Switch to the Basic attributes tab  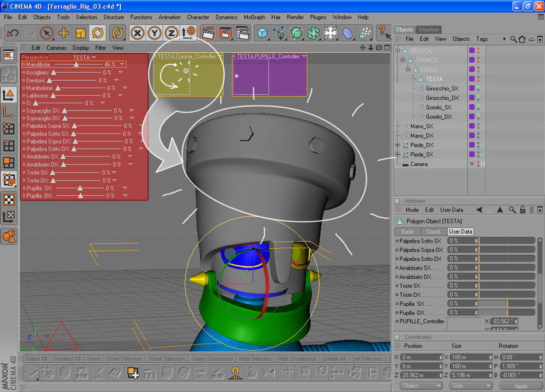(x=408, y=232)
